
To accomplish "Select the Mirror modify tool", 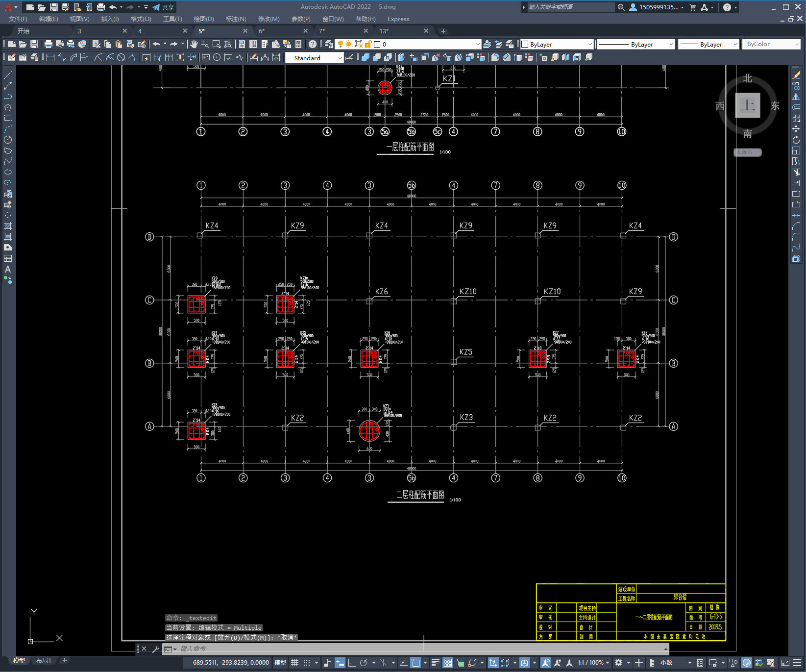I will coord(796,97).
